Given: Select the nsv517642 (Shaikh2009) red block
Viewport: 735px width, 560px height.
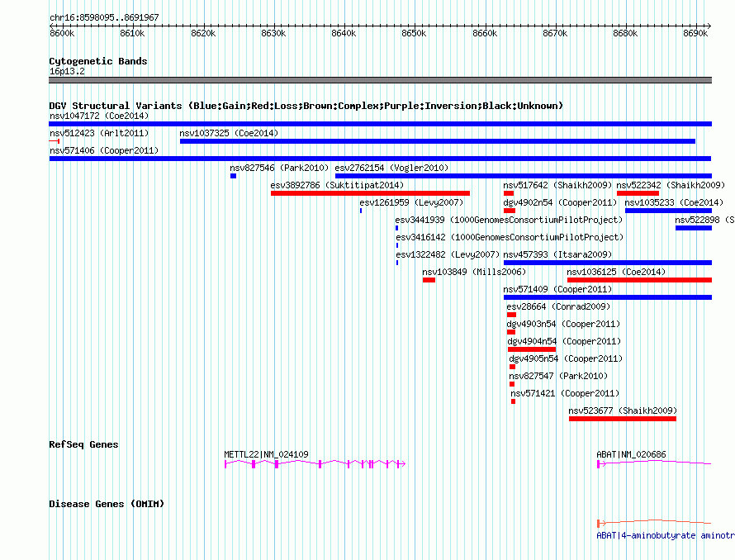Looking at the screenshot, I should 509,193.
